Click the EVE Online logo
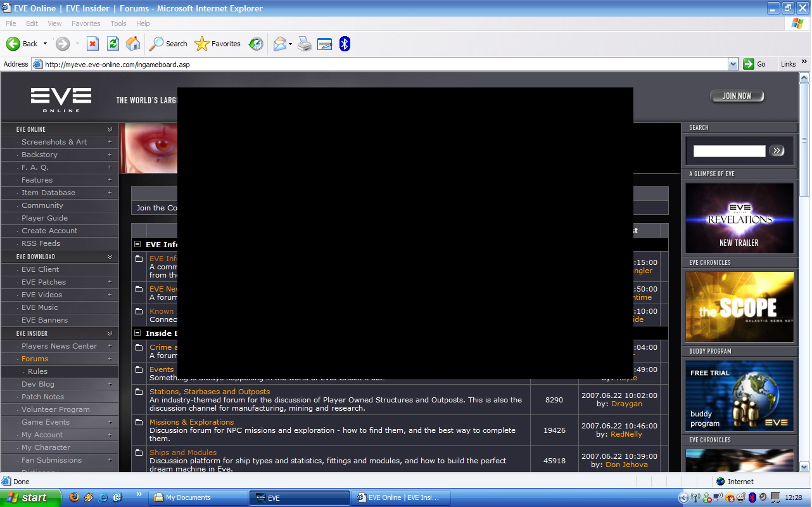The height and width of the screenshot is (507, 812). pos(61,100)
